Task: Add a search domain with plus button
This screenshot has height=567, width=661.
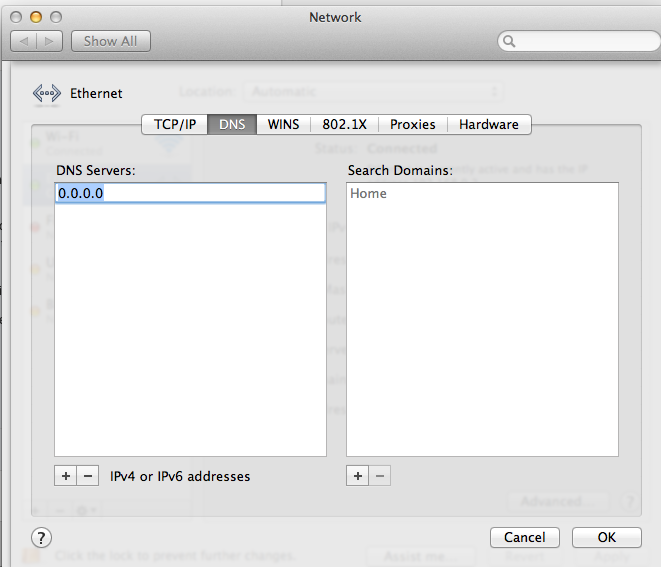Action: 357,476
